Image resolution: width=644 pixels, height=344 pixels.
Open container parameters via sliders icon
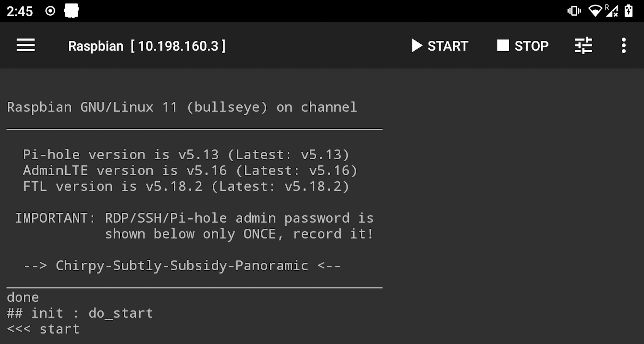tap(583, 45)
